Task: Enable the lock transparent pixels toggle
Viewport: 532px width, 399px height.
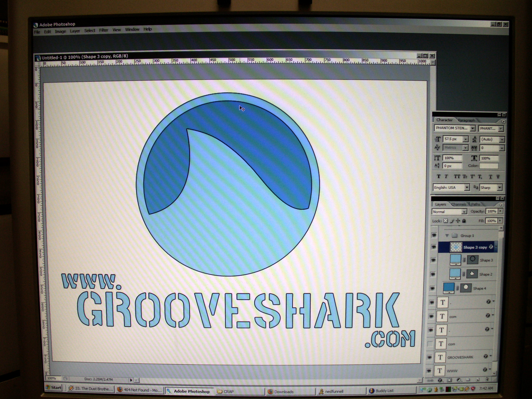Action: (446, 220)
